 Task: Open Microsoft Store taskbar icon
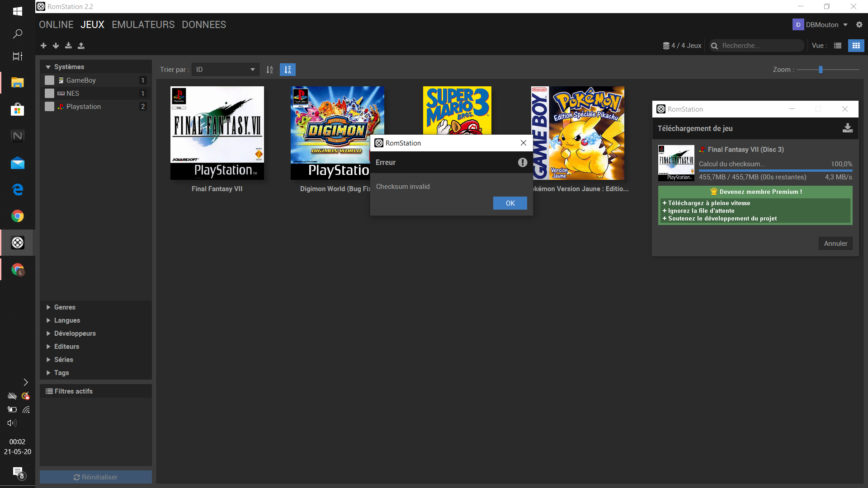18,109
